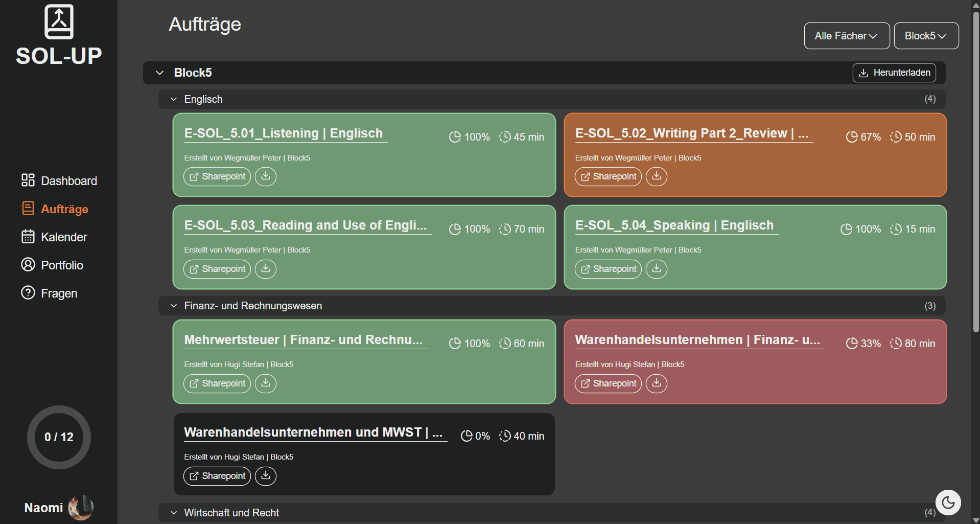Click 67% progress icon on E-SOL_5.02
This screenshot has height=524, width=980.
(x=852, y=137)
